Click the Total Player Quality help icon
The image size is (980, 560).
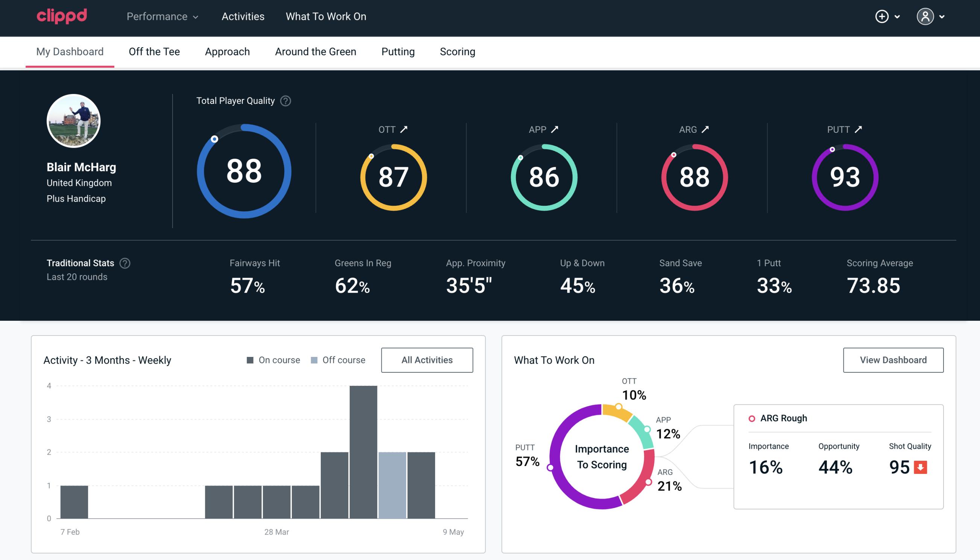click(285, 101)
